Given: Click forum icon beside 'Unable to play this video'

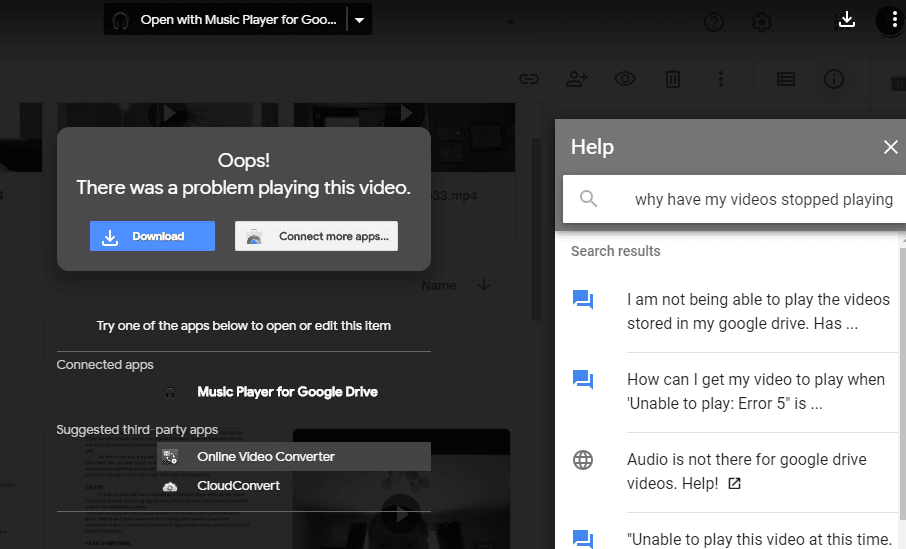Looking at the screenshot, I should [583, 539].
